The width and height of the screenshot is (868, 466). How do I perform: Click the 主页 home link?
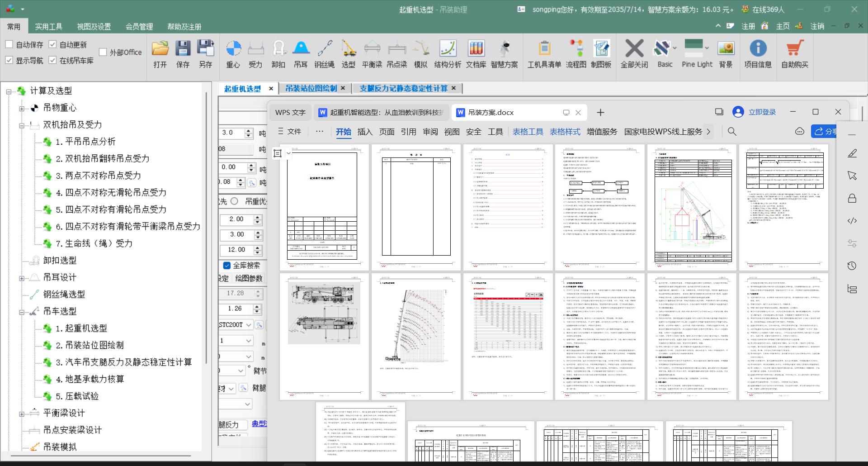pyautogui.click(x=783, y=26)
